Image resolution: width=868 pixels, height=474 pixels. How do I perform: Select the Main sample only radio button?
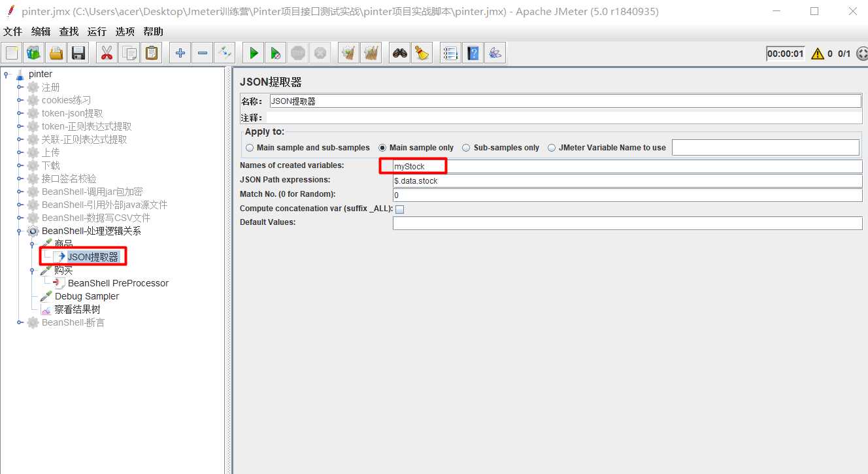(x=382, y=148)
